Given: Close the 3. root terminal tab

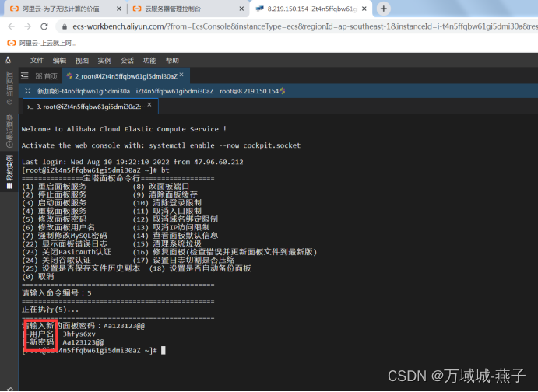Looking at the screenshot, I should coord(149,105).
